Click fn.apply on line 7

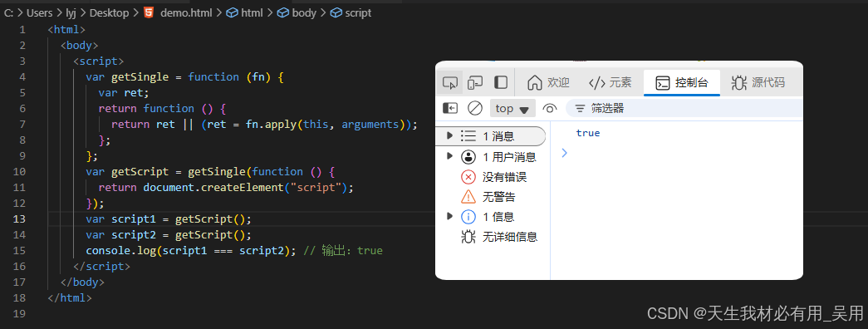click(x=272, y=124)
